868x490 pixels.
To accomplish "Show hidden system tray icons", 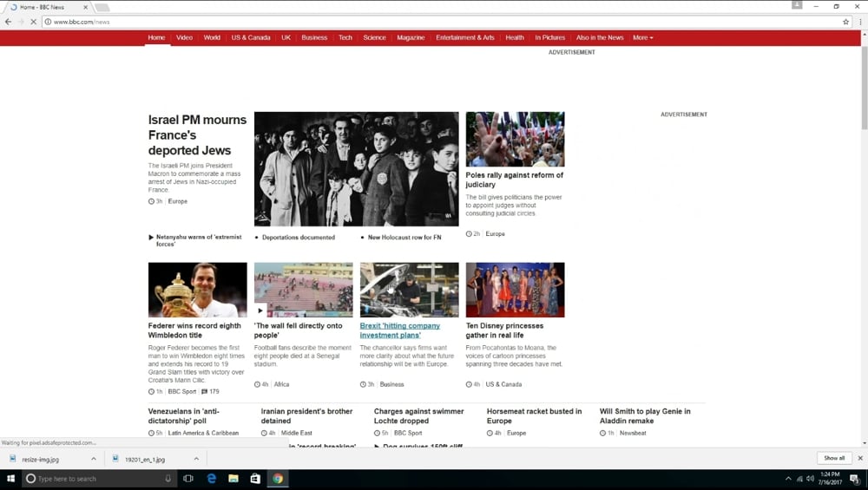I will point(788,479).
